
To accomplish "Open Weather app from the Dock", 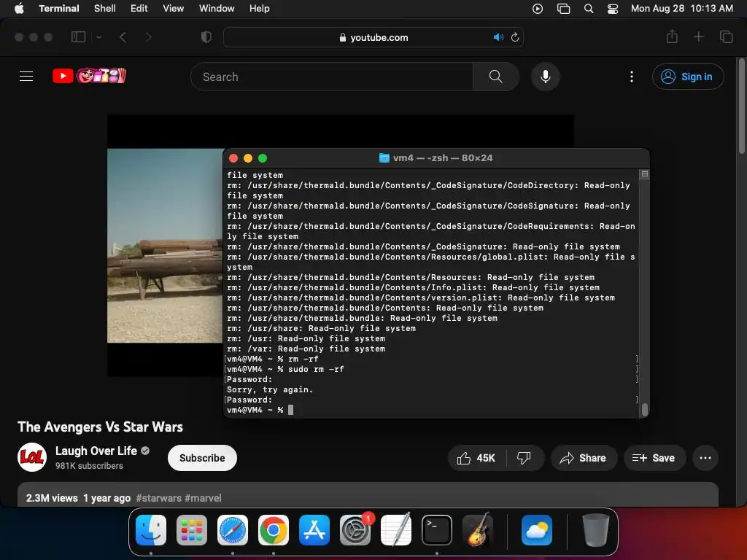I will pyautogui.click(x=537, y=530).
